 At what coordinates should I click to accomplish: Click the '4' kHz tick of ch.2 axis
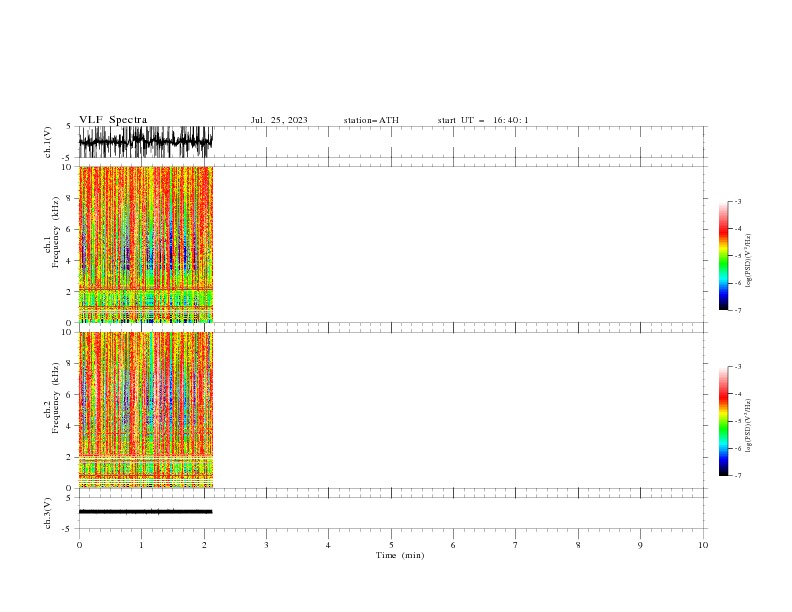click(x=68, y=426)
